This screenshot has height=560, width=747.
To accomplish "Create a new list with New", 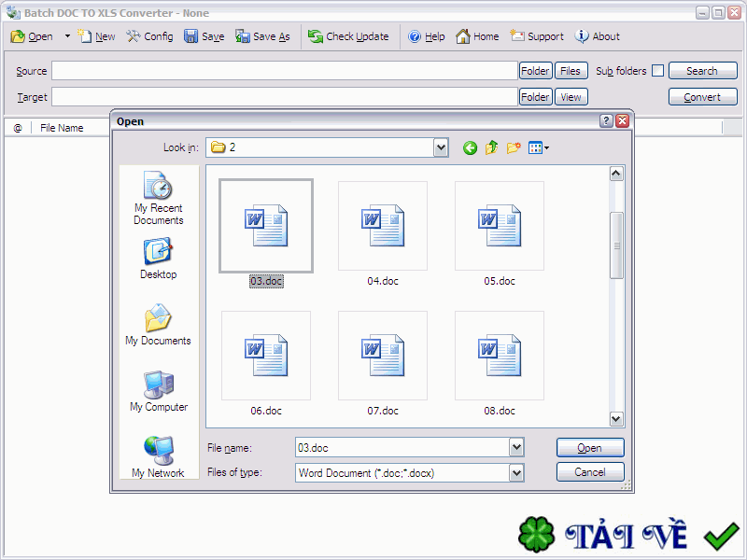I will [96, 36].
